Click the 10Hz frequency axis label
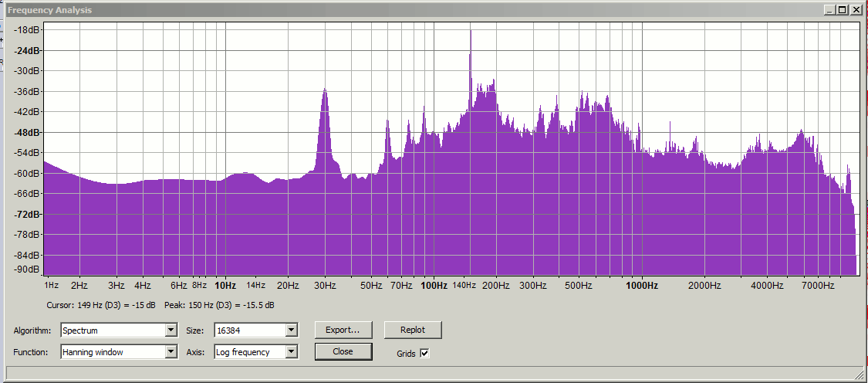The height and width of the screenshot is (383, 868). point(225,286)
